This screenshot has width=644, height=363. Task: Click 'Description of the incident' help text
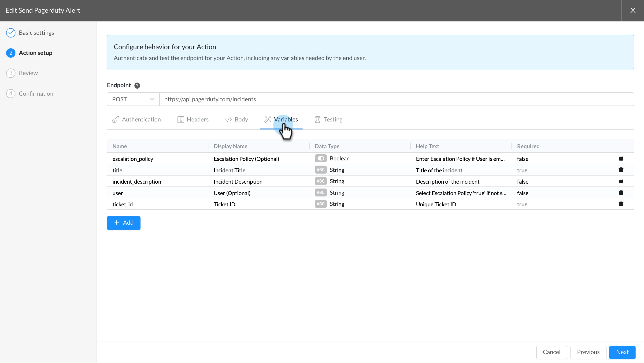tap(448, 182)
